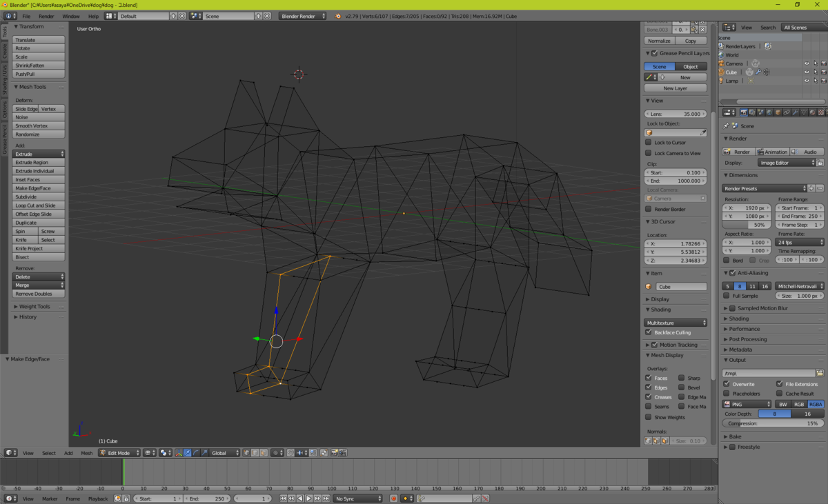Open the Constraints properties tab (chain icon)

tap(787, 112)
